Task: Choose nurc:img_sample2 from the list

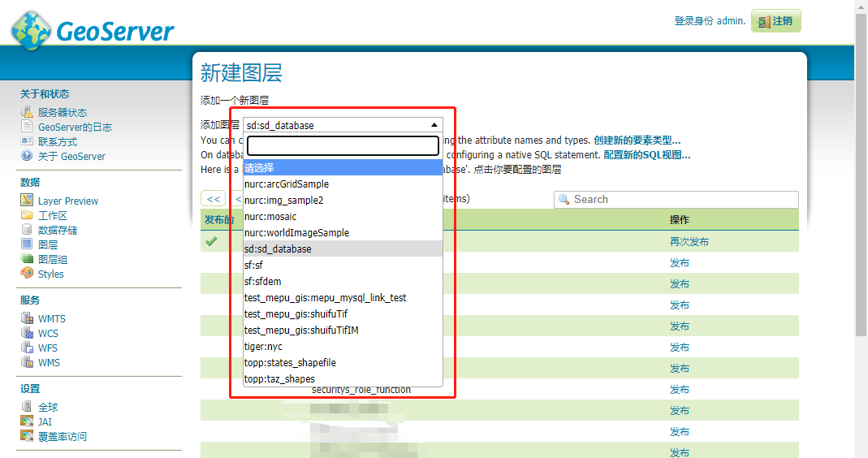Action: click(x=343, y=200)
